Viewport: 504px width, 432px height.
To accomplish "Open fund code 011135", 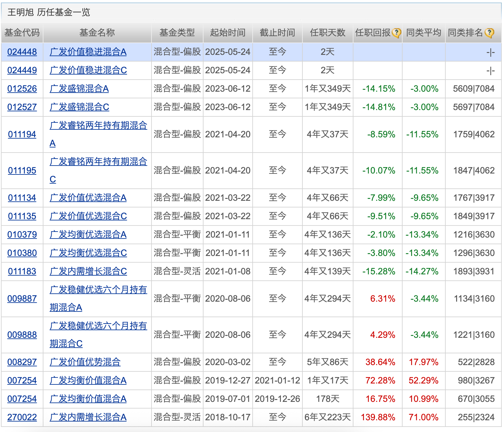I will (22, 216).
